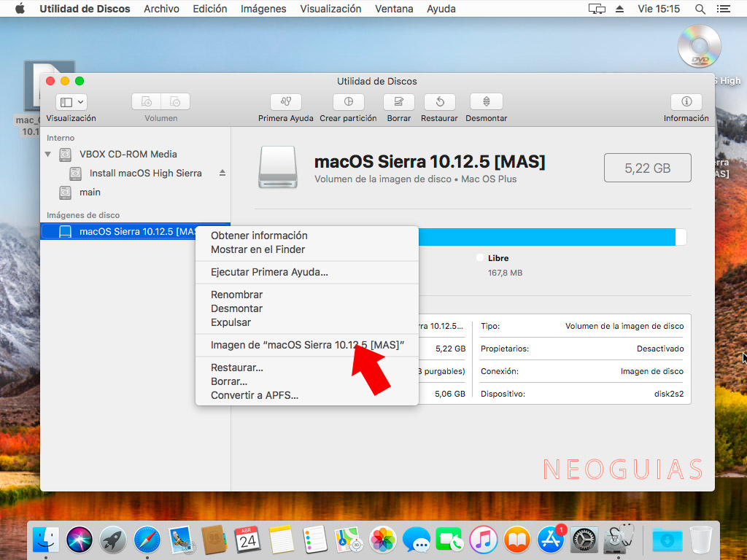Click the blue disk usage bar
747x560 pixels.
546,237
